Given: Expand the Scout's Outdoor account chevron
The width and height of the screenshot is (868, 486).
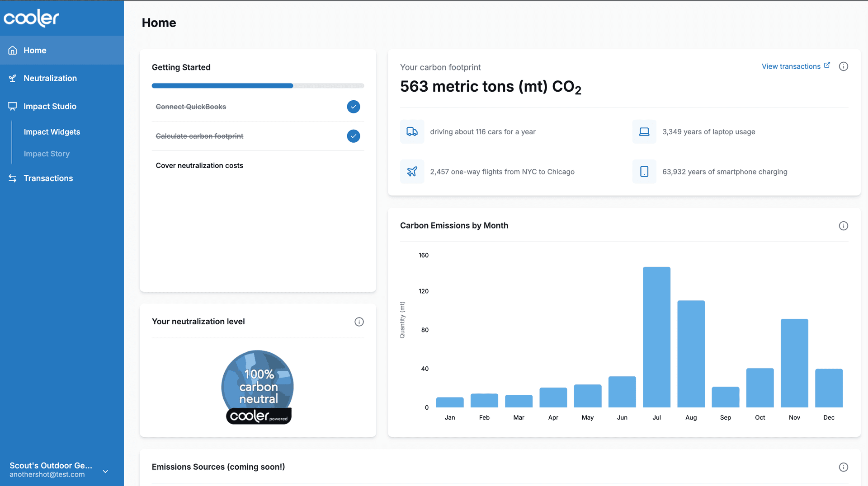Looking at the screenshot, I should (105, 471).
